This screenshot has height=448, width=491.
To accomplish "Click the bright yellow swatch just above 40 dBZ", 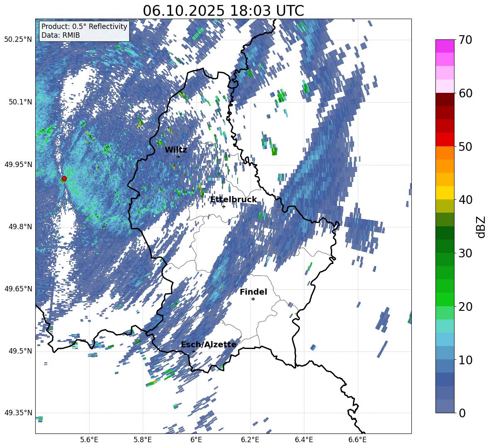I will [445, 192].
